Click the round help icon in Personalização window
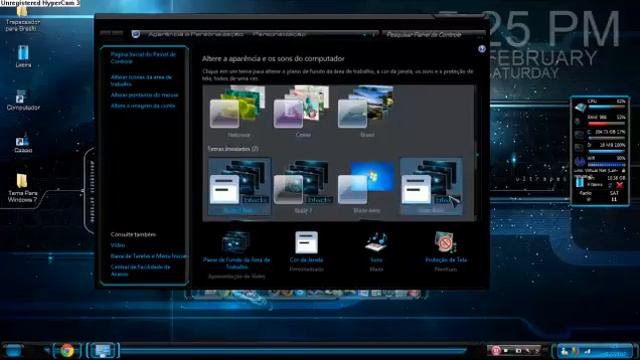Viewport: 640px width, 360px height. point(482,49)
